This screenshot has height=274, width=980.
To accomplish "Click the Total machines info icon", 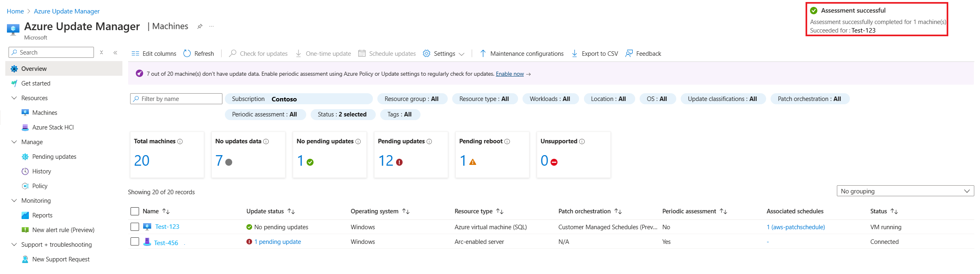I will pyautogui.click(x=180, y=142).
